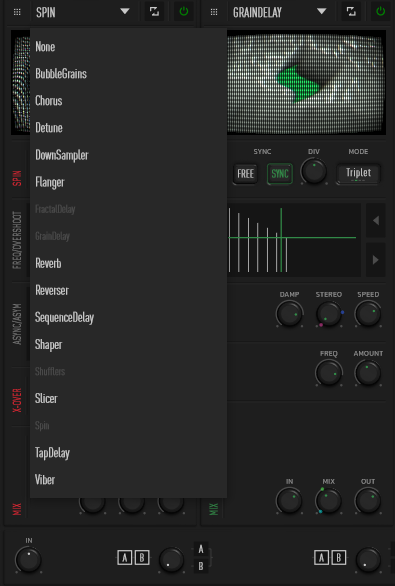
Task: Click the FREQ knob
Action: pyautogui.click(x=329, y=373)
